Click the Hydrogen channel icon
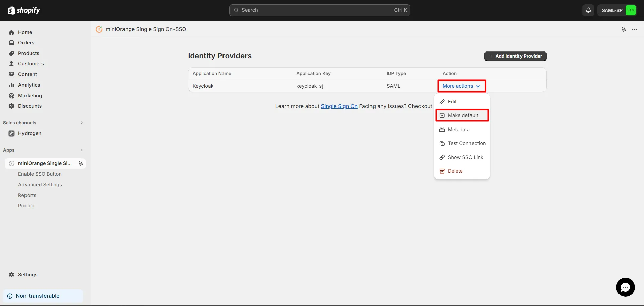Image resolution: width=644 pixels, height=306 pixels. (11, 133)
